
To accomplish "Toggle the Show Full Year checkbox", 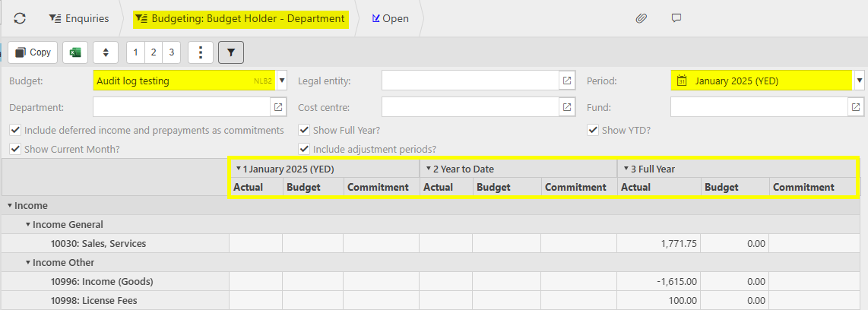I will click(304, 130).
